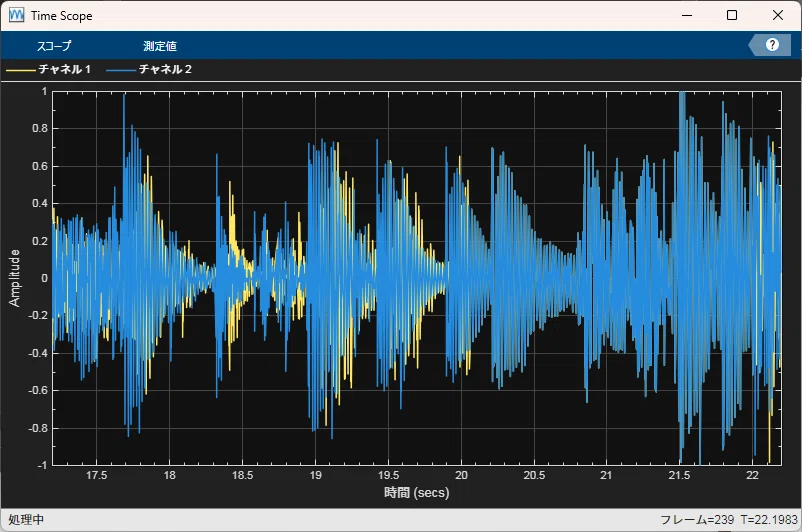The image size is (802, 532).
Task: Click the Time Scope window title
Action: (61, 16)
